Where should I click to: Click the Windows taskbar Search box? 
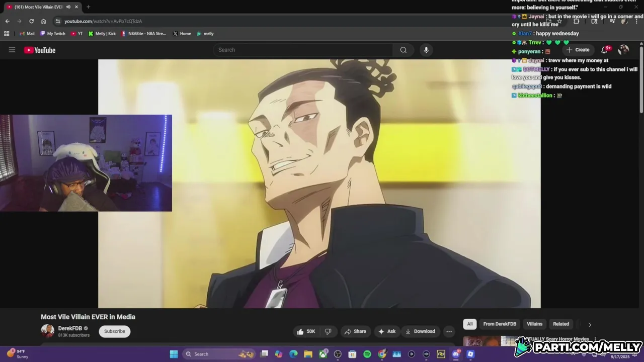pos(219,354)
